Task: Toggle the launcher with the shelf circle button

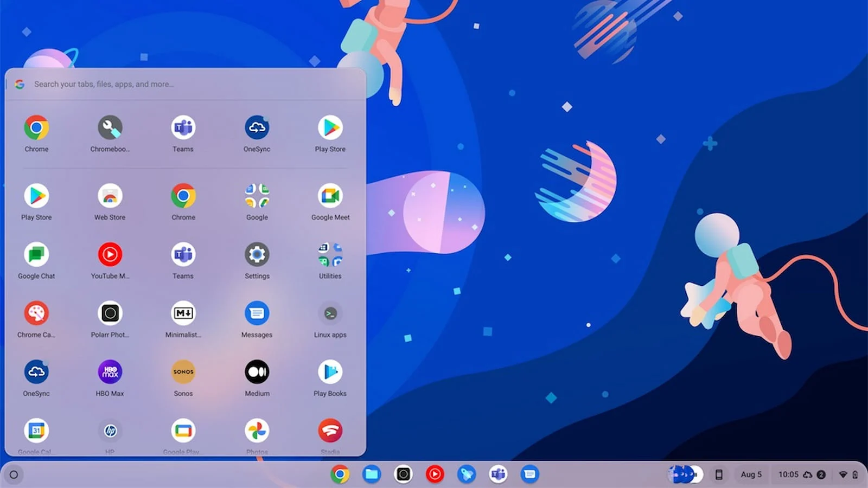Action: click(14, 475)
